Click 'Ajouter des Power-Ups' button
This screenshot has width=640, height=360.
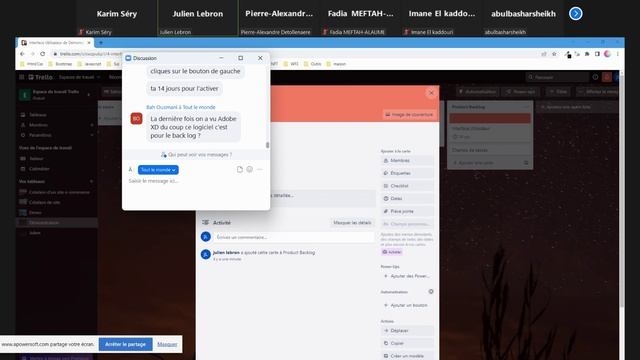(407, 276)
